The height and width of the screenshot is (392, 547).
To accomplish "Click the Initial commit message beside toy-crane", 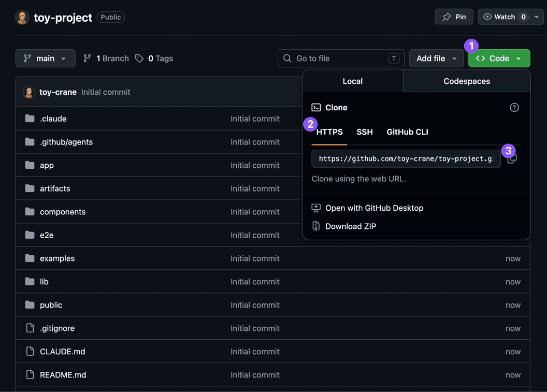I will coord(106,92).
